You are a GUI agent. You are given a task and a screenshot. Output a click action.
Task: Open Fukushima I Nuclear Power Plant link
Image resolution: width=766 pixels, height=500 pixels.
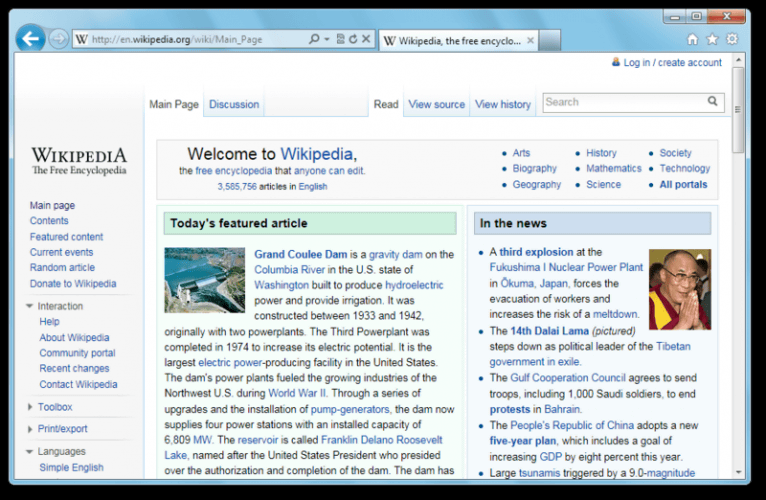click(x=566, y=267)
